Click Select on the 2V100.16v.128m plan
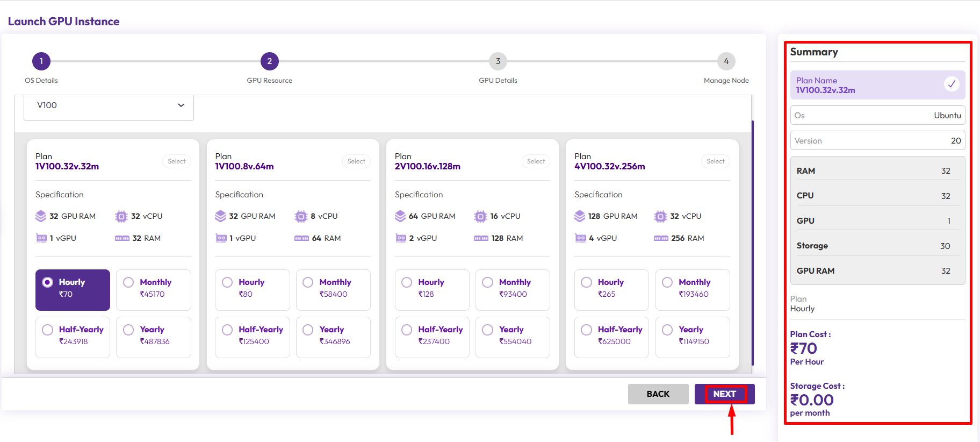The height and width of the screenshot is (442, 980). (536, 161)
